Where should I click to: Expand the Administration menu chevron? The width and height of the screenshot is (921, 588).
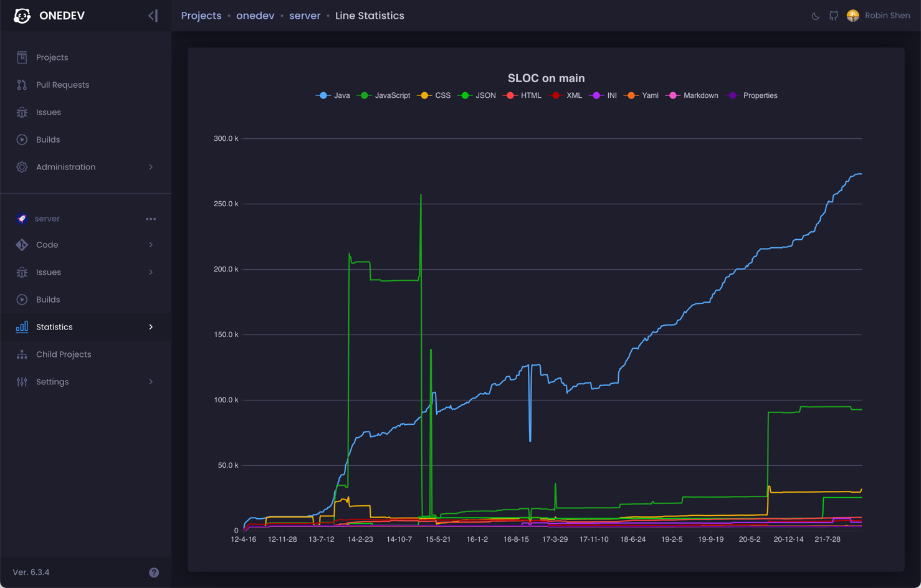151,167
